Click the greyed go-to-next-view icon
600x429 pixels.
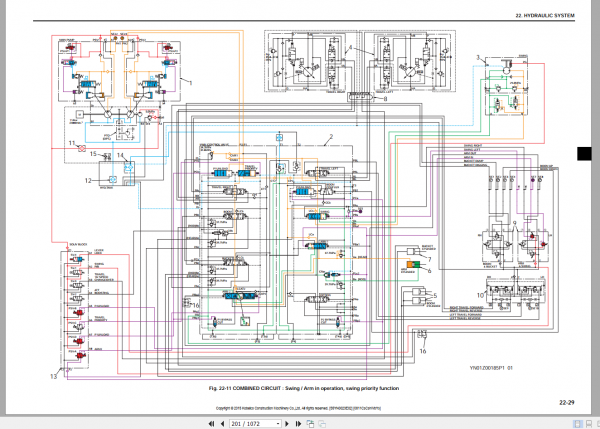322,424
